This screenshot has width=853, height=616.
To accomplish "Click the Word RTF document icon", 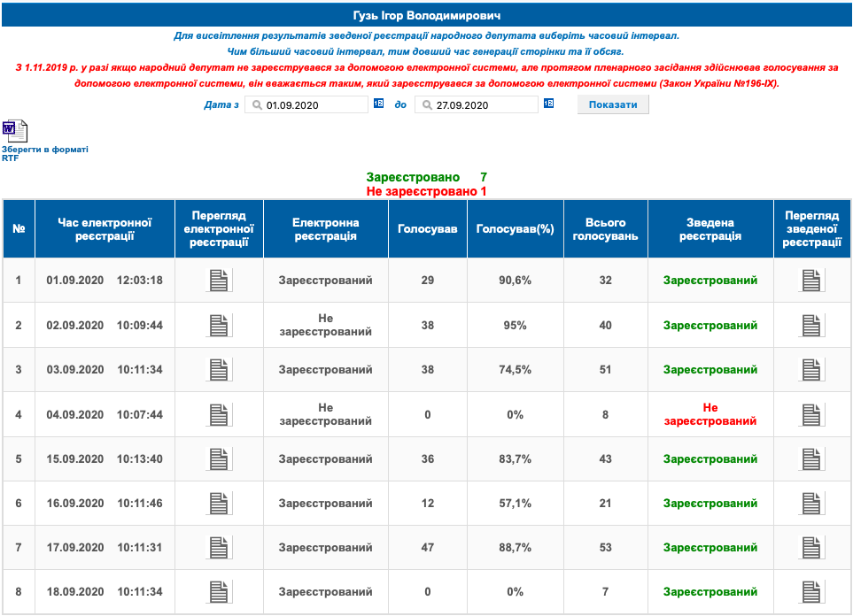I will [x=14, y=131].
